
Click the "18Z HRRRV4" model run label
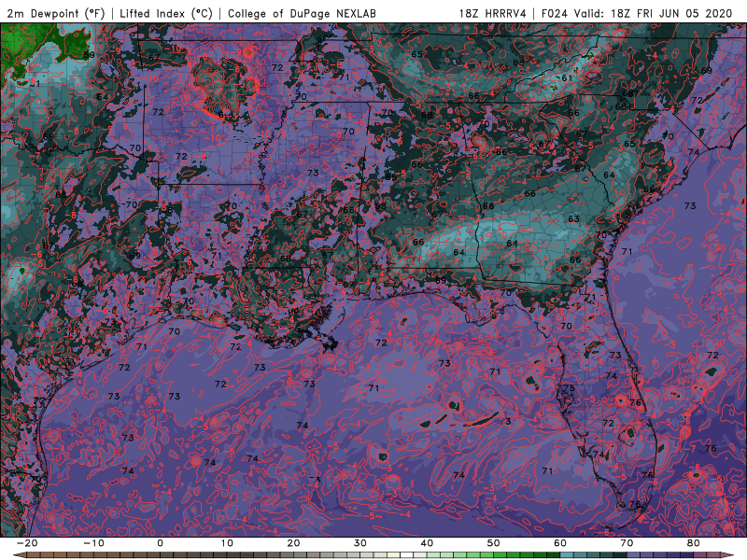click(493, 13)
